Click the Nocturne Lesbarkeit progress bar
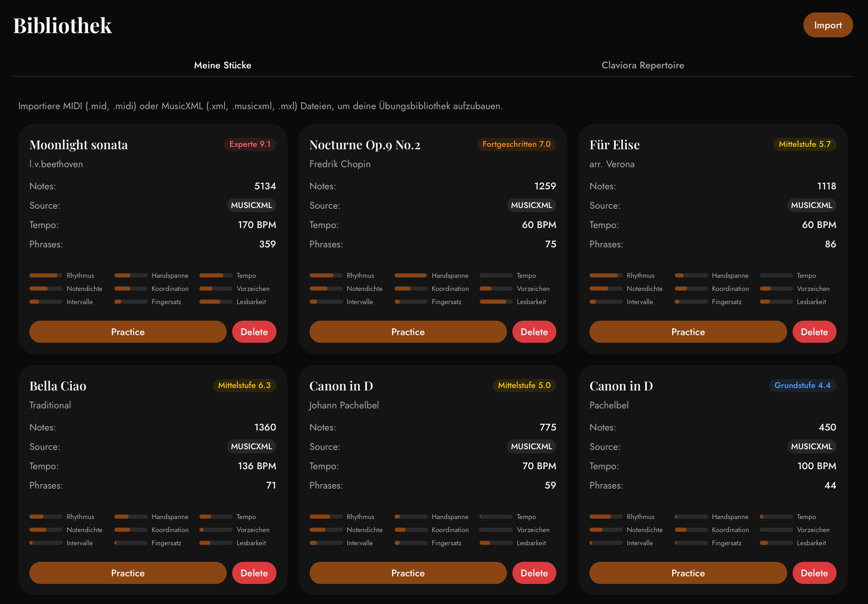The image size is (868, 604). coord(496,302)
